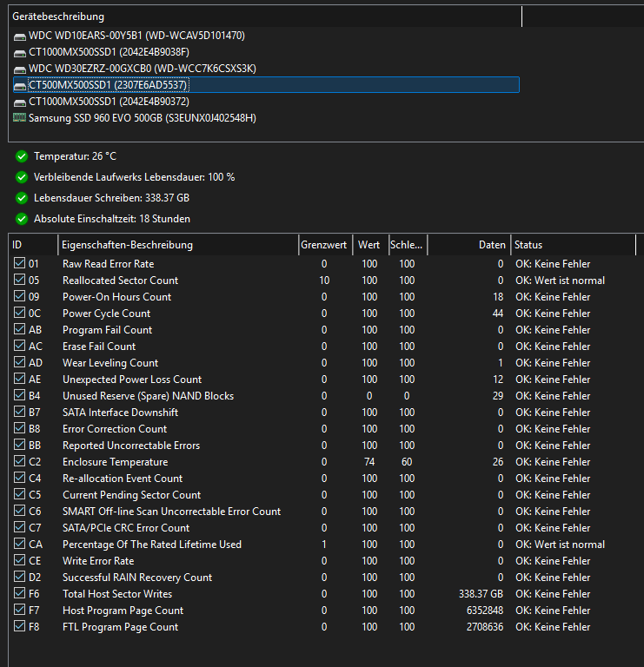Click drive icon for CT1000MX500SSD1 (2042E4B90372)

coord(20,102)
